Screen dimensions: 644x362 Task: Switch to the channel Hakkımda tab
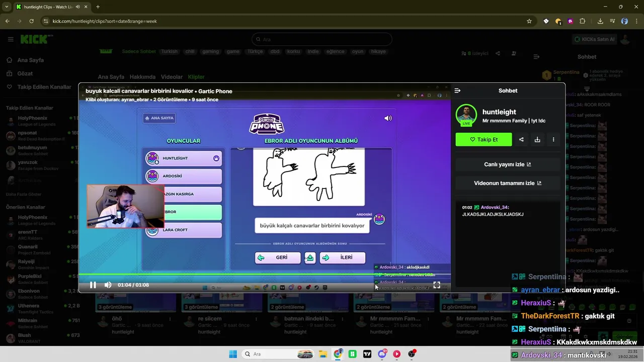142,77
